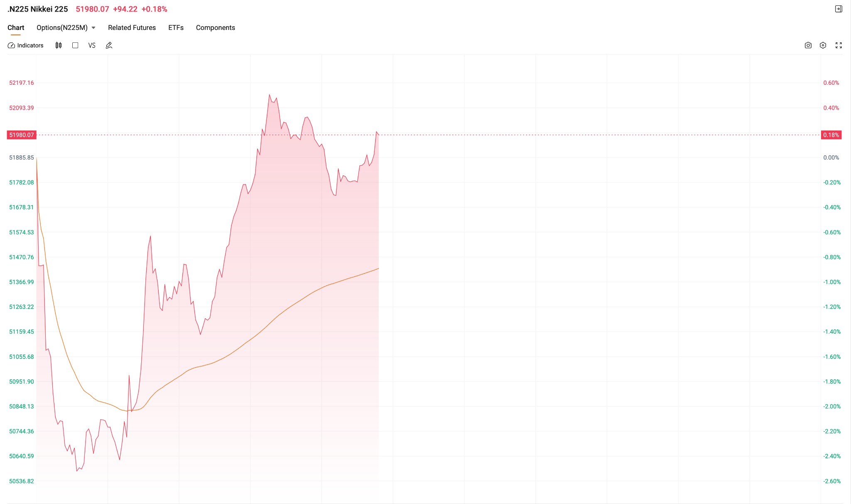Open VS comparison mode
The image size is (851, 504).
pyautogui.click(x=92, y=45)
